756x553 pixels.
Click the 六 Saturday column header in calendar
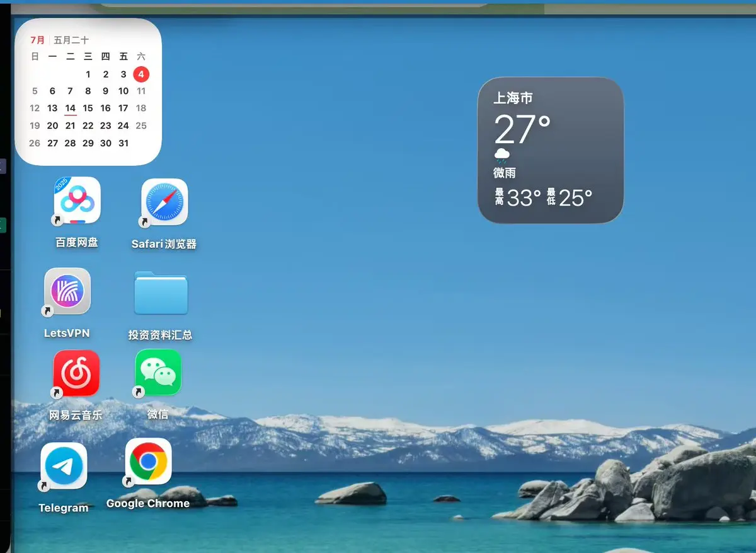click(141, 57)
